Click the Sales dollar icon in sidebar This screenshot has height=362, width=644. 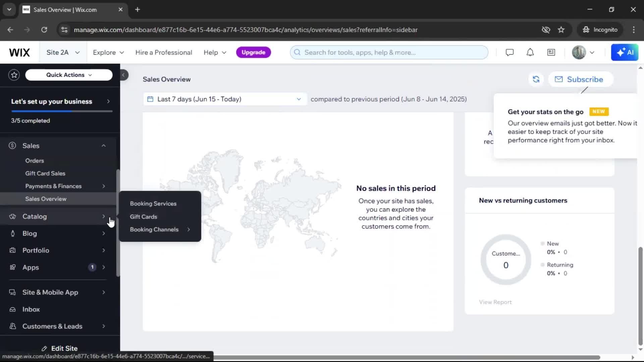tap(12, 145)
